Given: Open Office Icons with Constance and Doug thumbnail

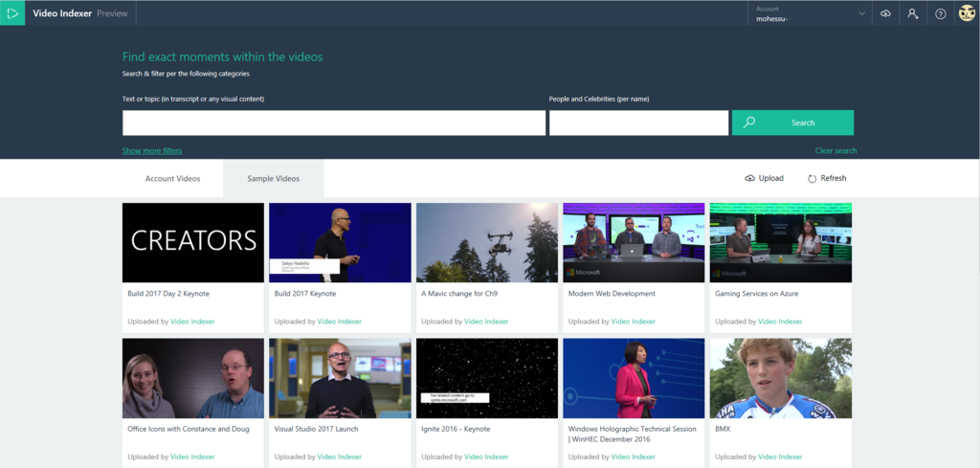Looking at the screenshot, I should tap(193, 378).
